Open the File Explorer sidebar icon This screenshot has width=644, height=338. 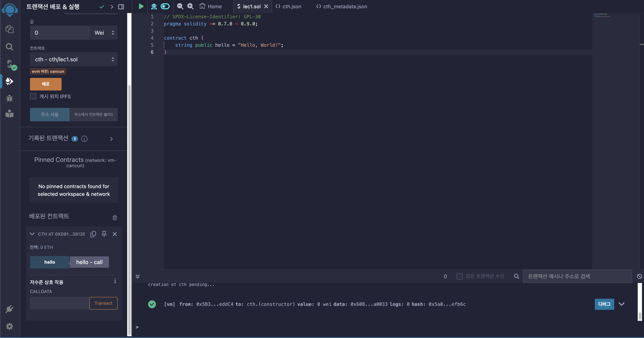pyautogui.click(x=9, y=29)
